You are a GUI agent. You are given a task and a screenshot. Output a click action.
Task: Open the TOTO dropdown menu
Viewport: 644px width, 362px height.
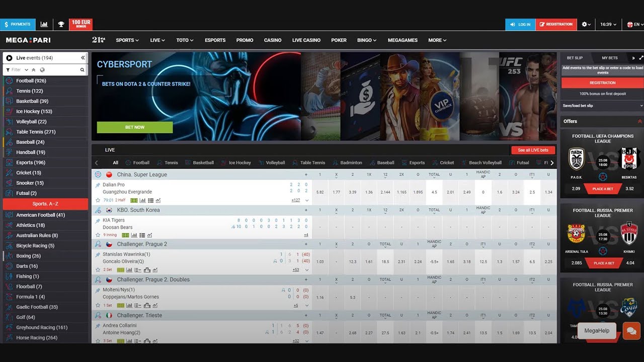[185, 40]
